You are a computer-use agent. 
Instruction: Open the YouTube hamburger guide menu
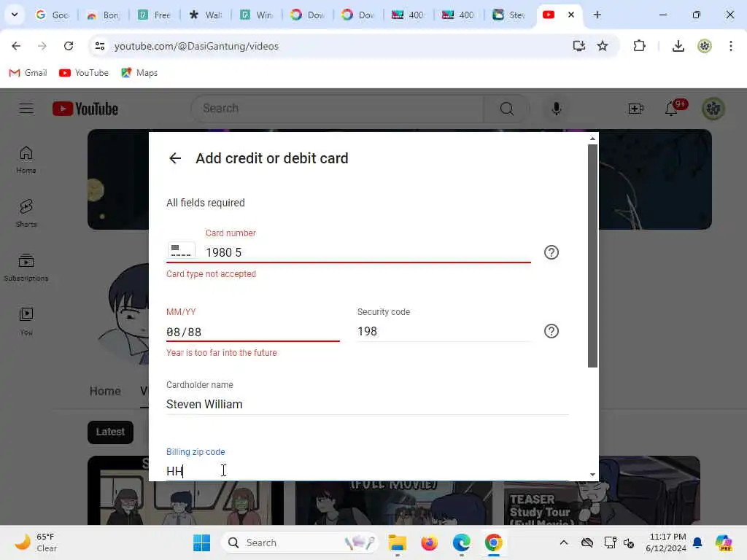(x=26, y=109)
